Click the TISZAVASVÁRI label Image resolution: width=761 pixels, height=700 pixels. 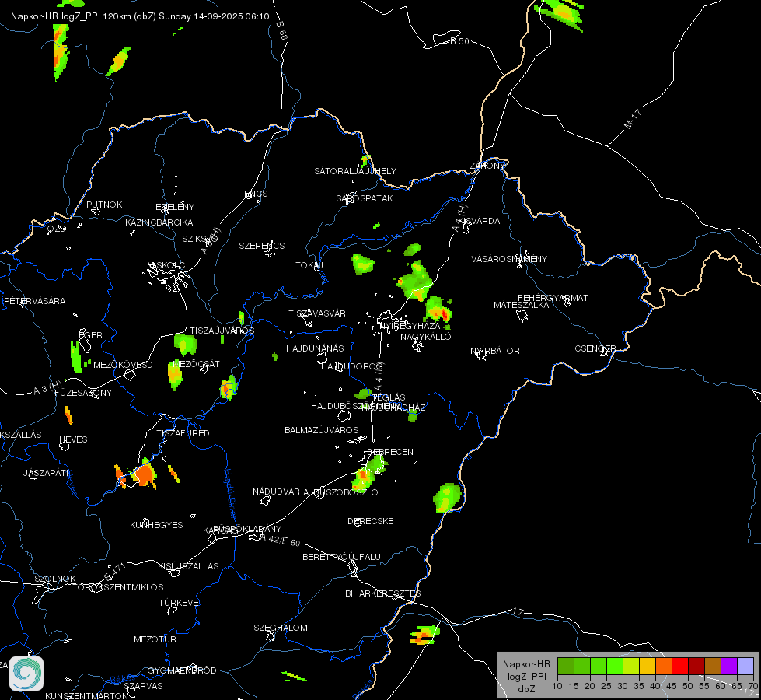click(x=319, y=313)
